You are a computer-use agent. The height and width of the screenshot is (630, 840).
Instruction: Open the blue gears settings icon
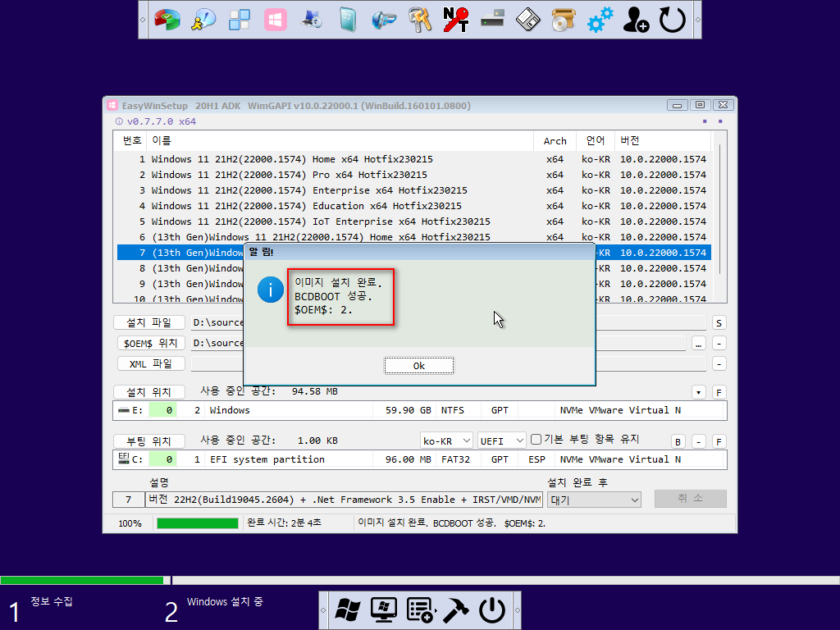point(600,20)
